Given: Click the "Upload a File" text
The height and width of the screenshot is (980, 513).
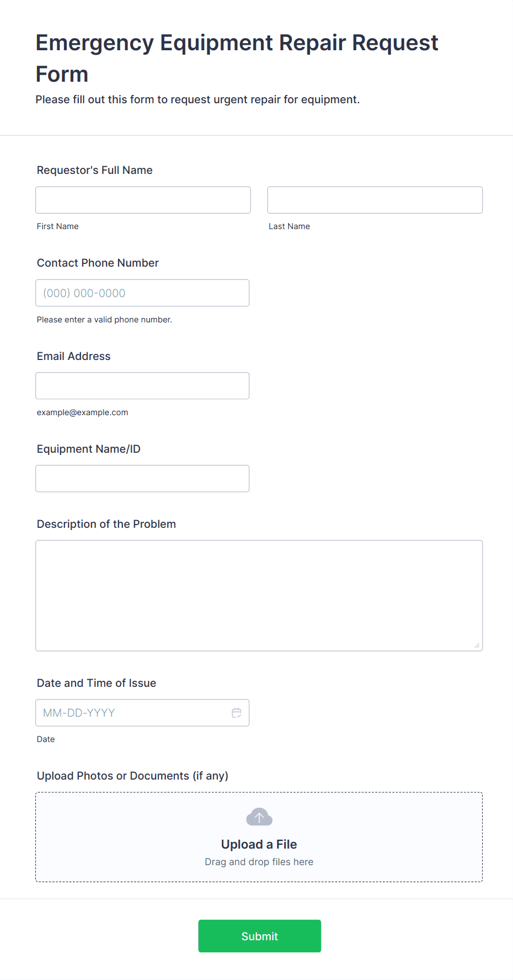Looking at the screenshot, I should (259, 844).
